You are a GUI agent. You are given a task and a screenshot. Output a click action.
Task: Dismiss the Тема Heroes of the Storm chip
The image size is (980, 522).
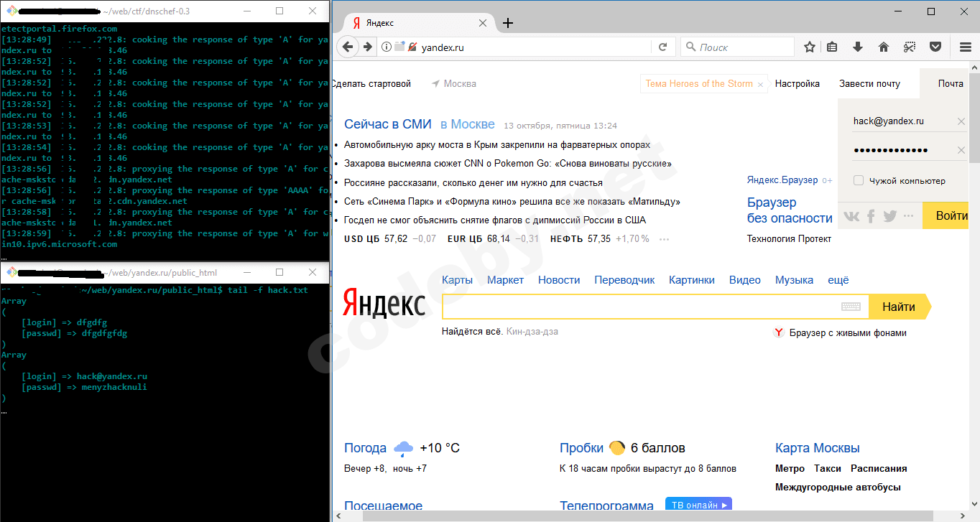(x=760, y=83)
